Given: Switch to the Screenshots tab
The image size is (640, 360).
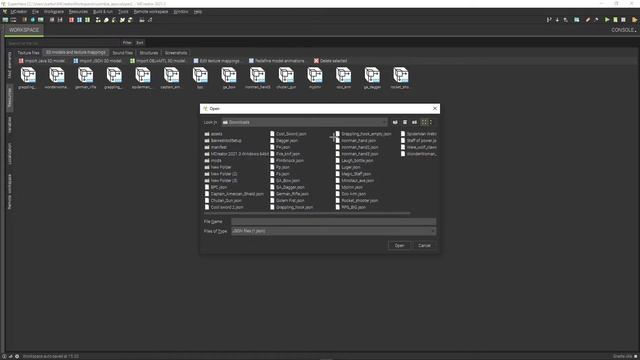Looking at the screenshot, I should (x=176, y=53).
